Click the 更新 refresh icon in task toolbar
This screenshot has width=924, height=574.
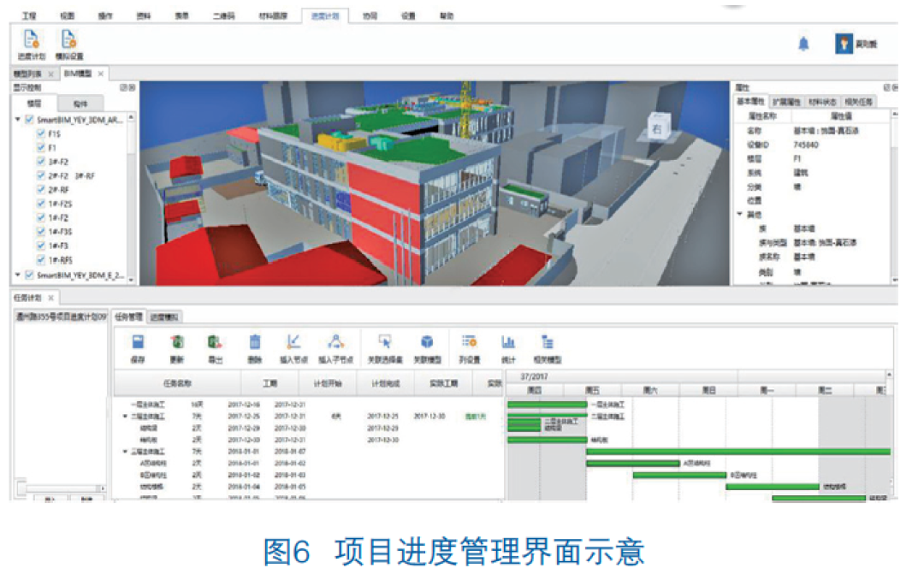pos(177,342)
